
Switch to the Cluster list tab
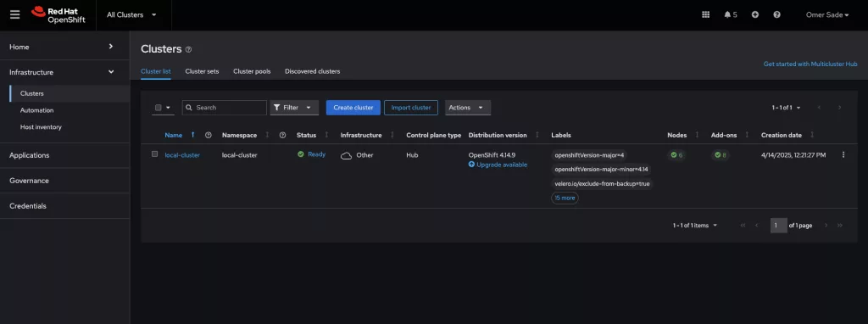pos(156,71)
